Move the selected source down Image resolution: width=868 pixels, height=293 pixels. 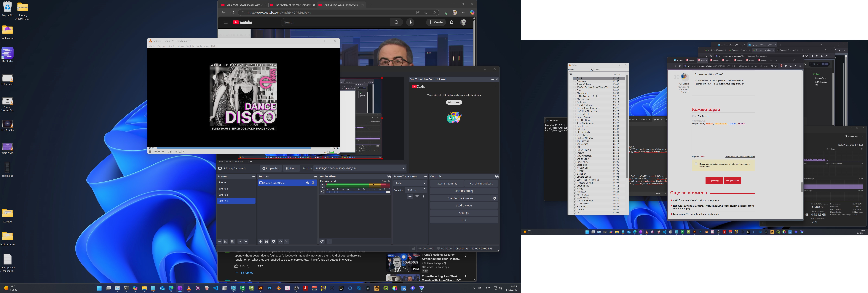pos(287,241)
